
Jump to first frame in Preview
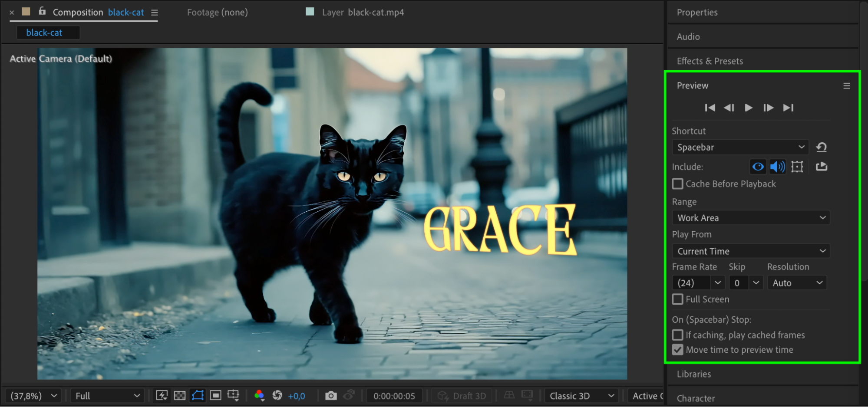click(710, 108)
